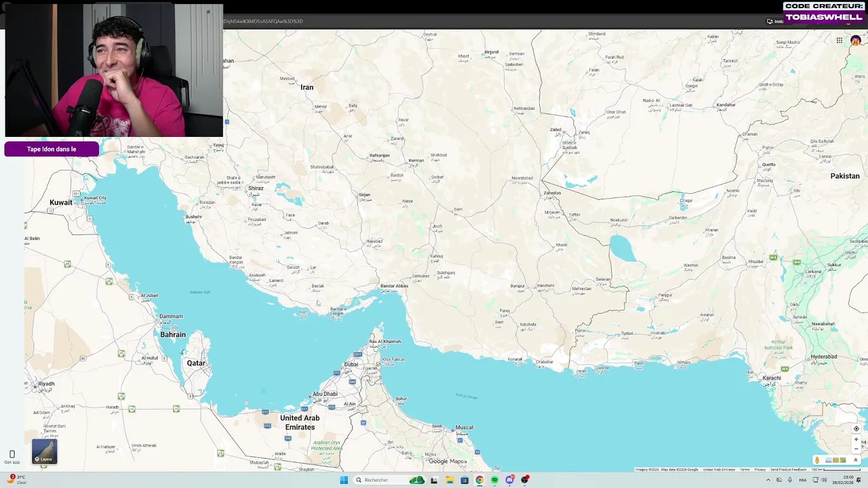This screenshot has height=488, width=868.
Task: Zoom in with the plus button
Action: (x=856, y=440)
